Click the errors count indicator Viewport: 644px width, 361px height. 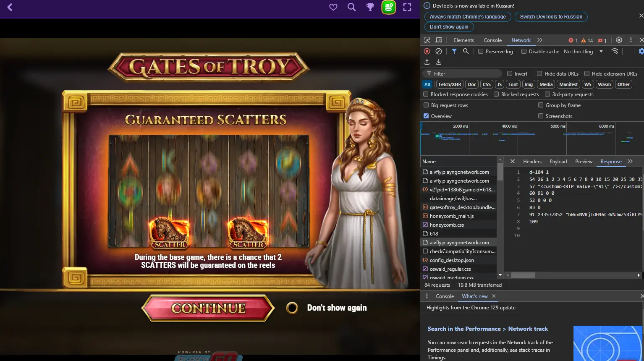click(x=573, y=40)
